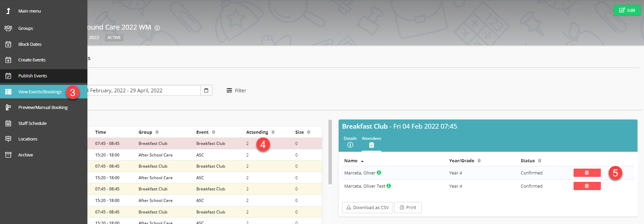Switch to the Attendees tab
This screenshot has height=224, width=644.
click(371, 142)
